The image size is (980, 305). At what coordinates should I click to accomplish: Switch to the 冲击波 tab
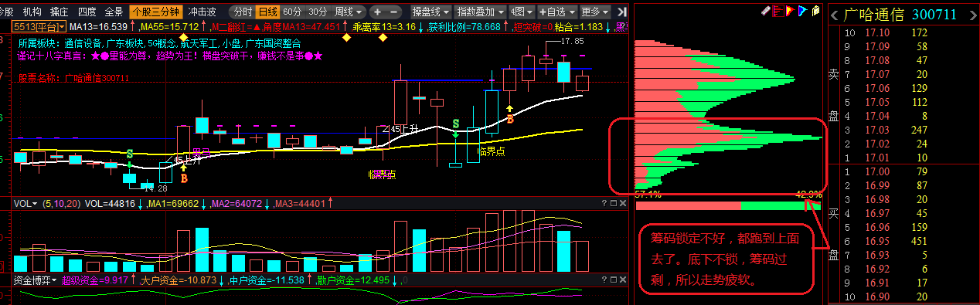tap(202, 12)
